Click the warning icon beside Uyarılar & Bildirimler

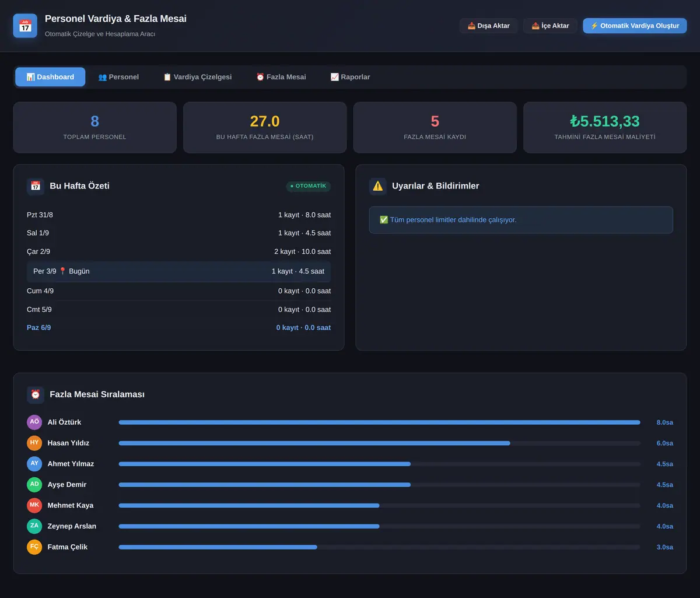(378, 186)
